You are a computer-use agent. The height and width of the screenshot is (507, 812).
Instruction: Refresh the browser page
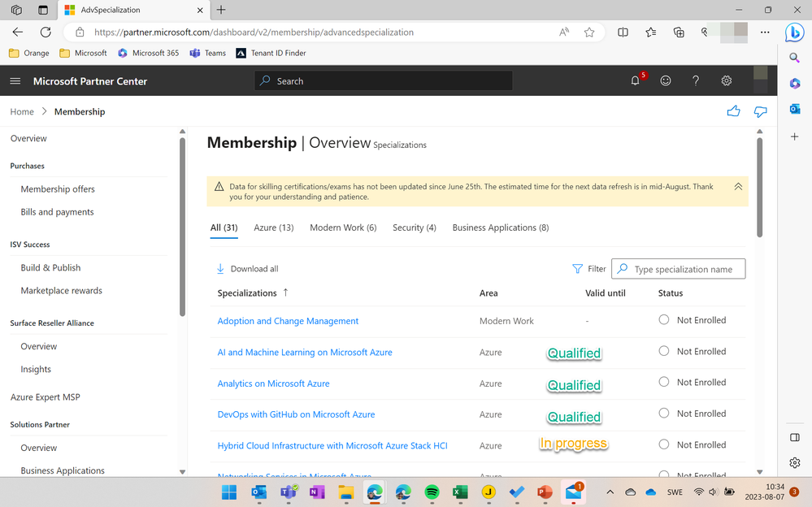point(46,32)
